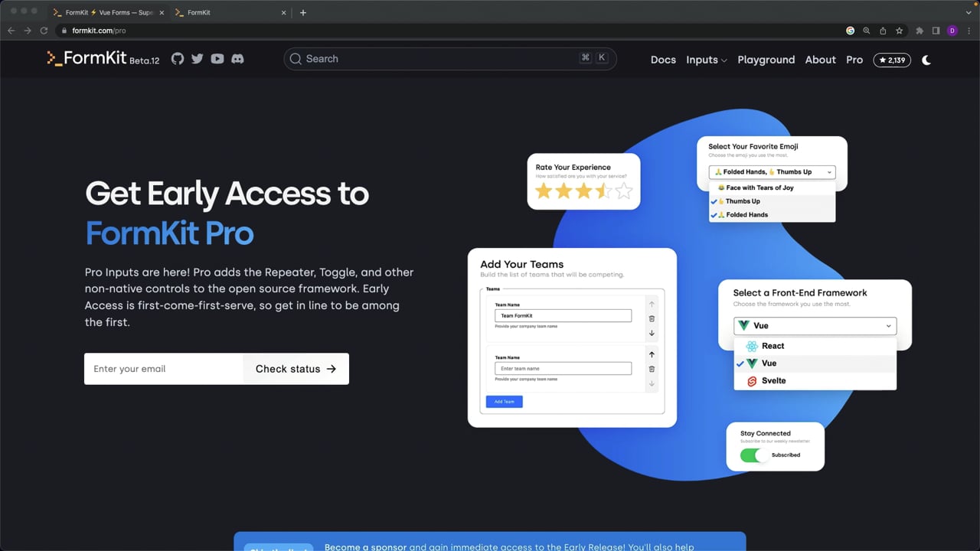Screen dimensions: 980x551
Task: Click the fifth empty rating star
Action: 624,191
